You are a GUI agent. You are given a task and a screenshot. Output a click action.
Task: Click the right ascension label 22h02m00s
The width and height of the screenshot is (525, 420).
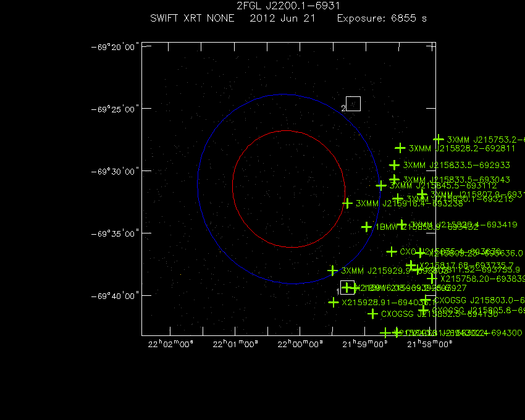[x=170, y=344]
